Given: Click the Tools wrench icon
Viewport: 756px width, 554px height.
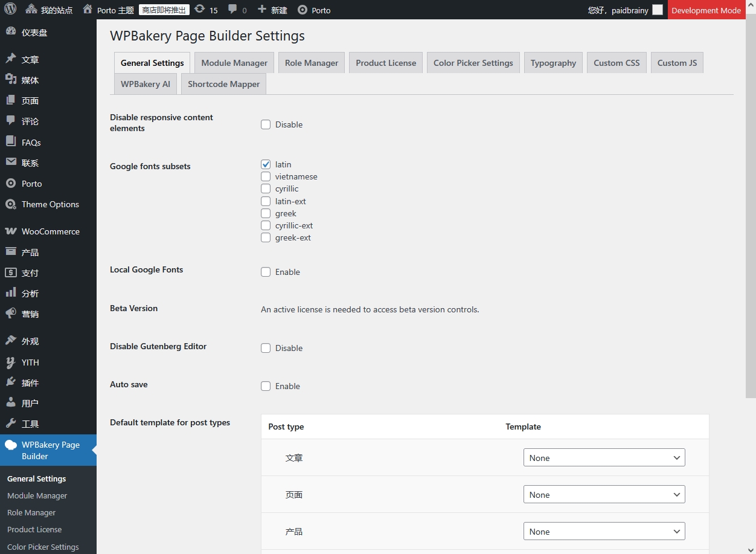Looking at the screenshot, I should click(x=11, y=424).
